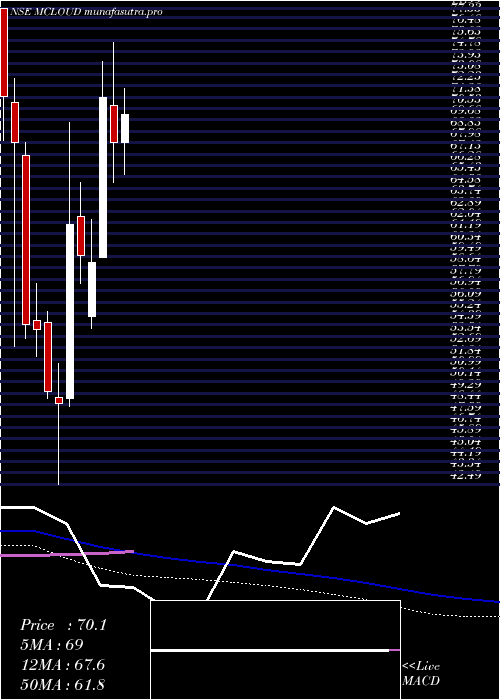Click the 62.04 price axis label
Viewport: 500px width, 700px height.
click(466, 214)
